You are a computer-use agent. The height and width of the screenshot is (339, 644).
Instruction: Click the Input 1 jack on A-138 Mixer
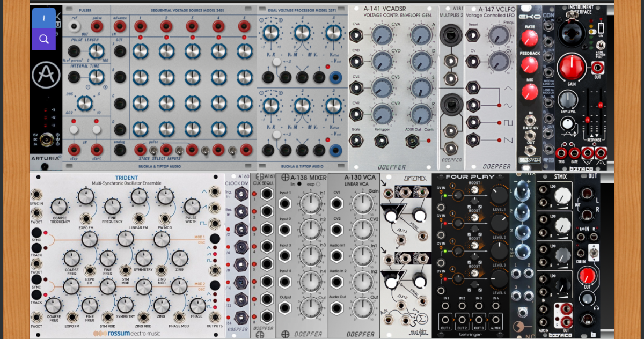click(286, 203)
